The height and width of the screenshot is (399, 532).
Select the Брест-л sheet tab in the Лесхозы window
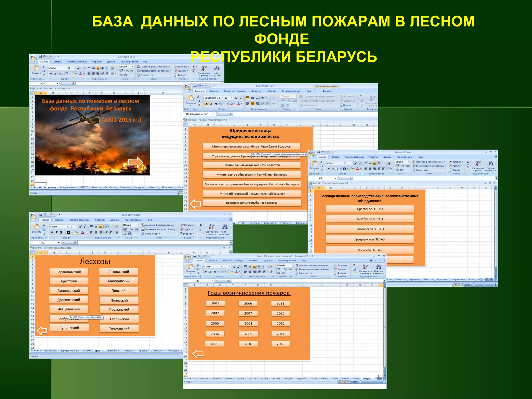click(99, 351)
